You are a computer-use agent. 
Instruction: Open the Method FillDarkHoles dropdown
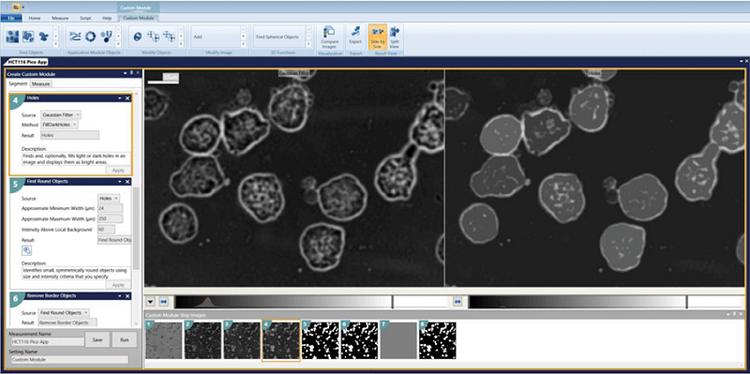tap(59, 124)
